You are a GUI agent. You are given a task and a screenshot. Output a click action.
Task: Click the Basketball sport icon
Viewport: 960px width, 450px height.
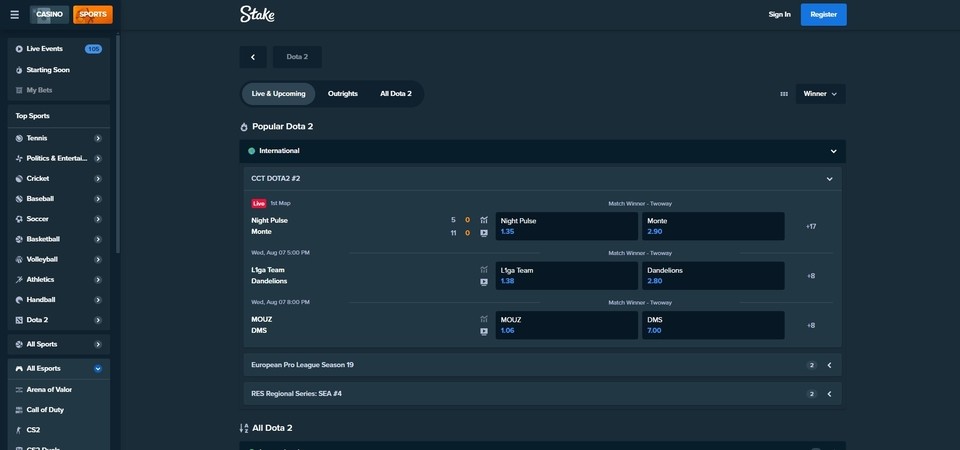click(19, 239)
